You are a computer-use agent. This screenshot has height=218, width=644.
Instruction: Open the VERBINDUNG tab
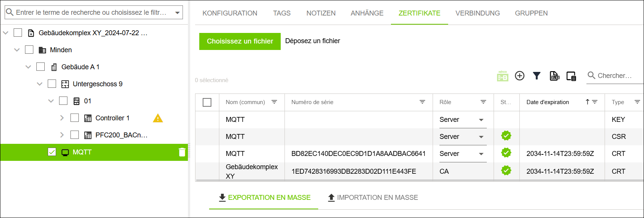point(477,13)
